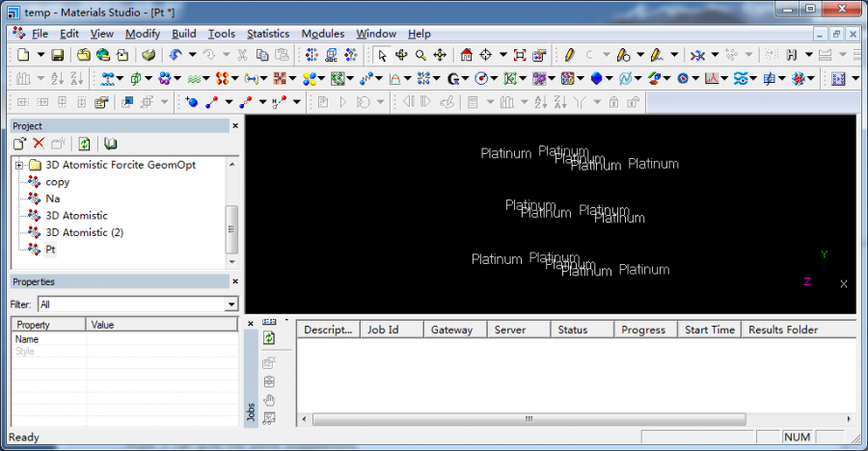Select the arrow Selection mode tool

381,55
